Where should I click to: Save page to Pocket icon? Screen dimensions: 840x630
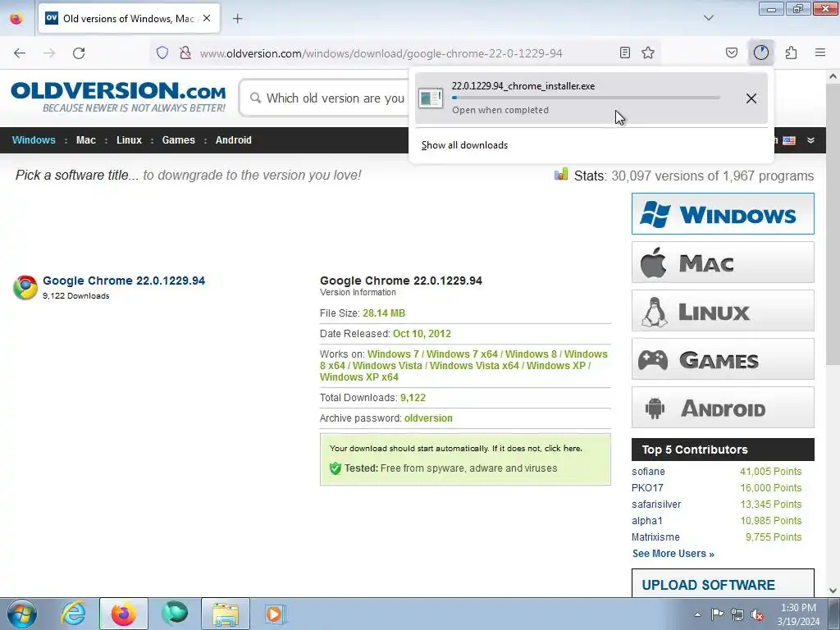tap(732, 52)
